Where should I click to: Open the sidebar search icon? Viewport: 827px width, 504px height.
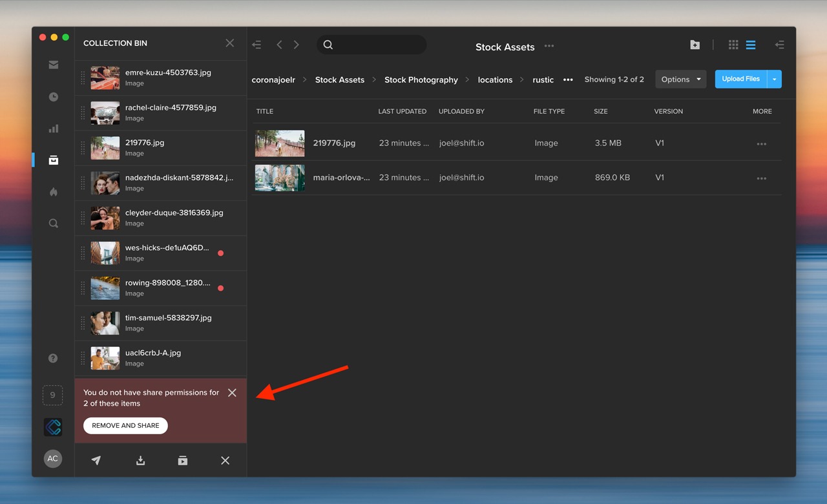click(x=54, y=224)
